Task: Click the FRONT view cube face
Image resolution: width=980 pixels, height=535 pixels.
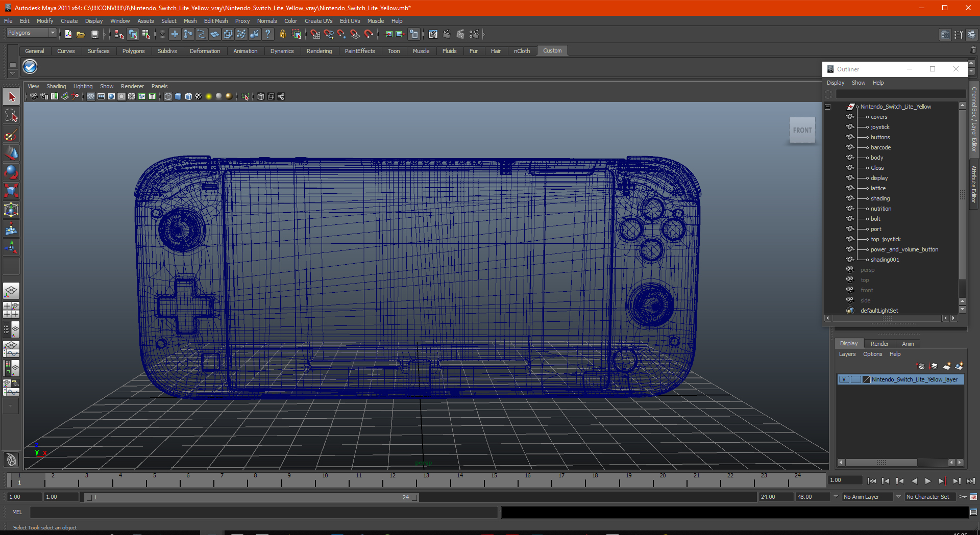Action: pyautogui.click(x=802, y=130)
